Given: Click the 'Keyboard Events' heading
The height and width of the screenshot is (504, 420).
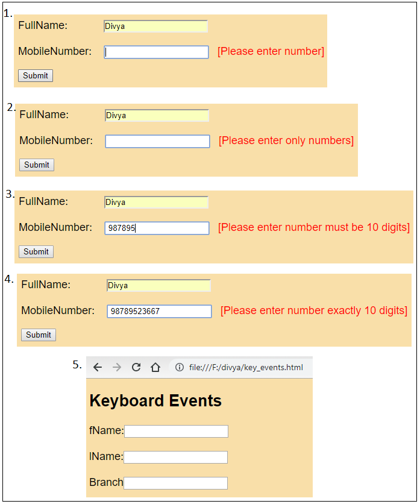Looking at the screenshot, I should [155, 401].
